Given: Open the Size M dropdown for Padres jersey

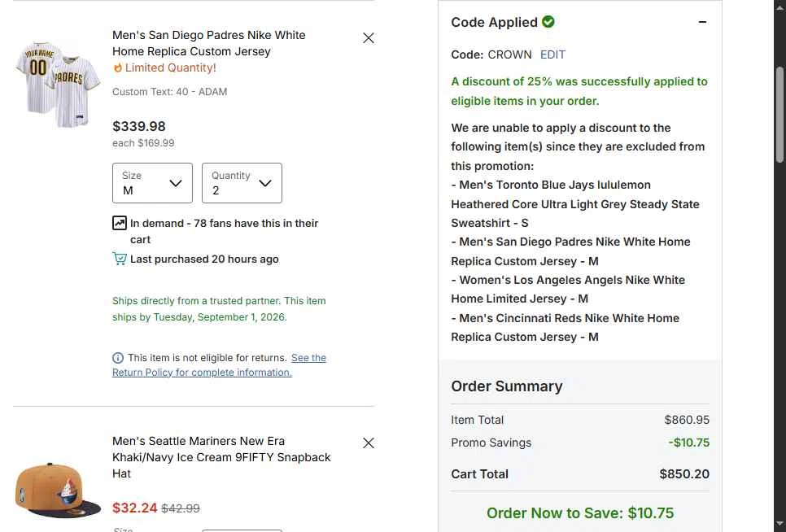Looking at the screenshot, I should click(152, 183).
